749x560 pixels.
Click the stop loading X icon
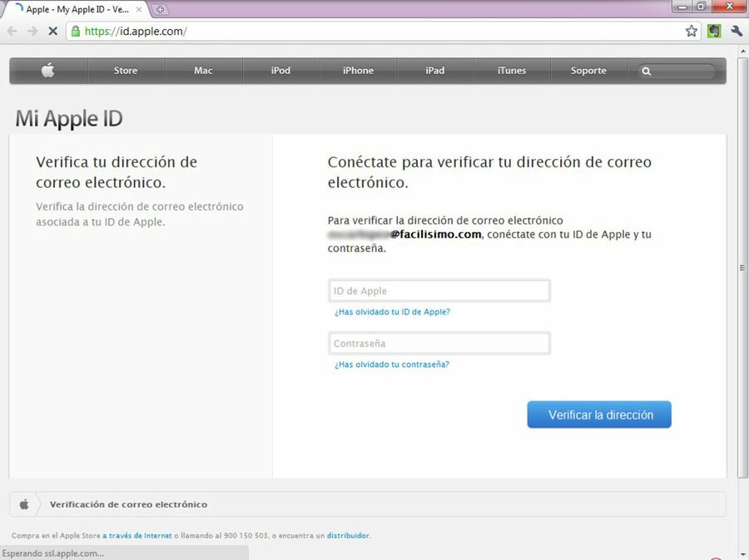point(52,31)
